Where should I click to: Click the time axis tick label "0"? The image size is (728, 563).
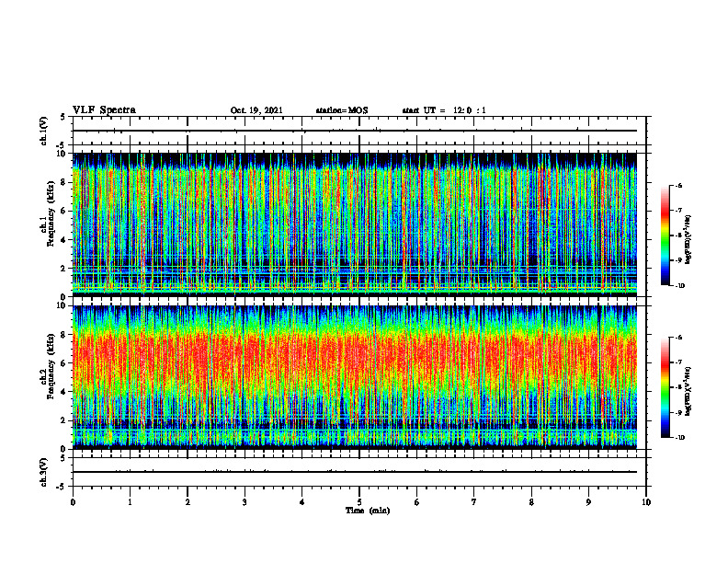[x=73, y=502]
